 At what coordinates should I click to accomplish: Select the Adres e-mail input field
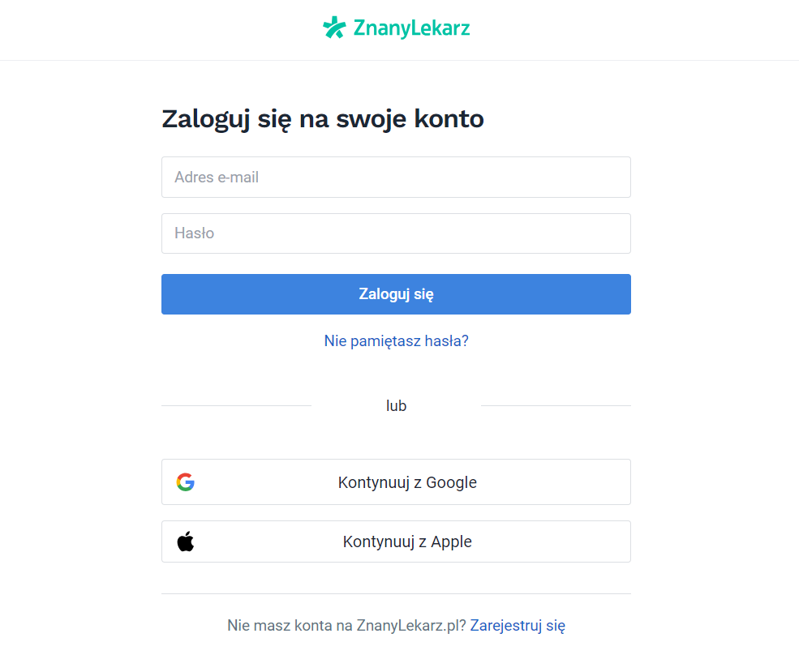(396, 177)
